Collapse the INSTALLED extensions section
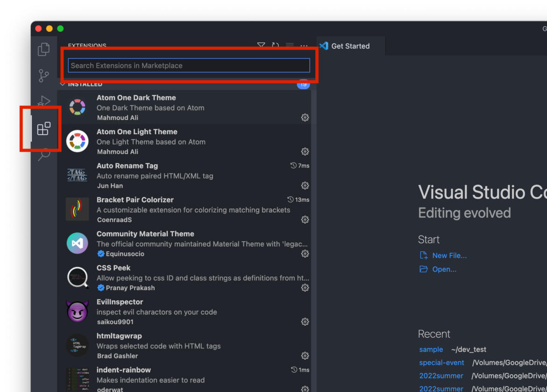 coord(63,84)
